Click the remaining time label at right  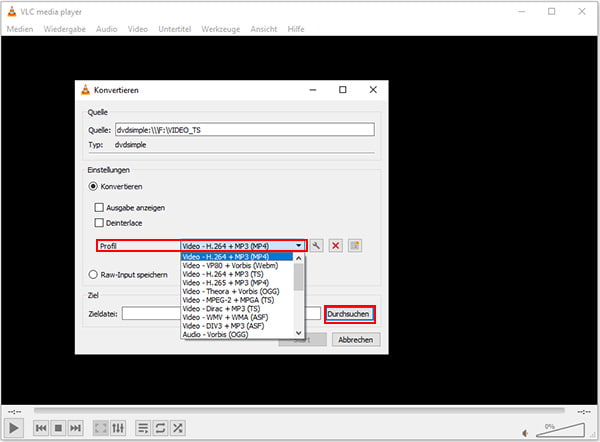pyautogui.click(x=584, y=412)
